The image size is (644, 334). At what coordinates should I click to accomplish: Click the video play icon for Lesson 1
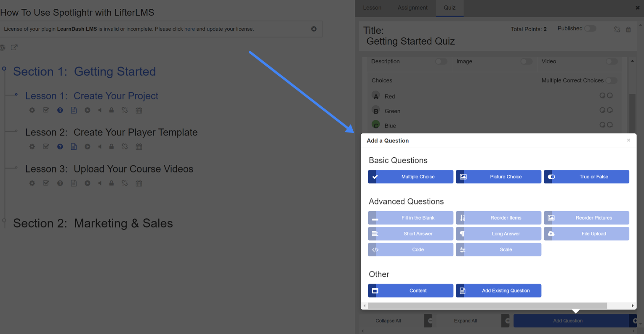87,110
